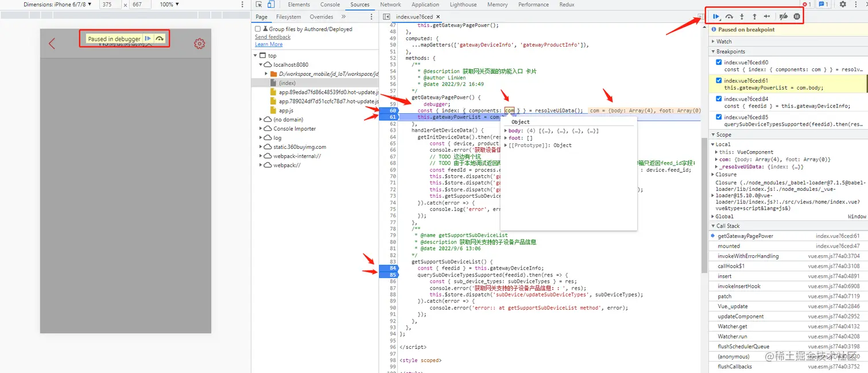Remove breakpoint marker on line 85

point(390,275)
